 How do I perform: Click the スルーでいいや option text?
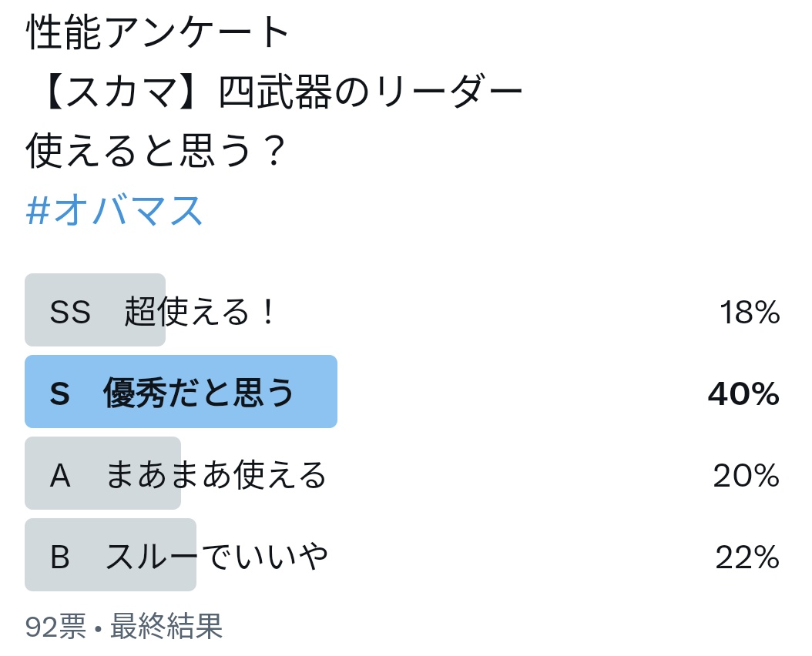point(216,557)
